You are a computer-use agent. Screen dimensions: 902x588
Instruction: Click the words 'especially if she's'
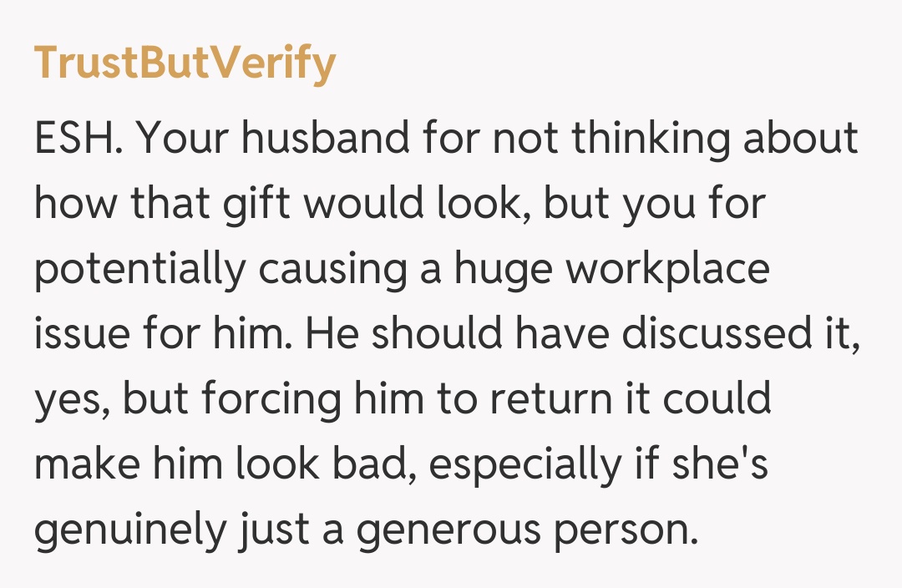coord(599,465)
